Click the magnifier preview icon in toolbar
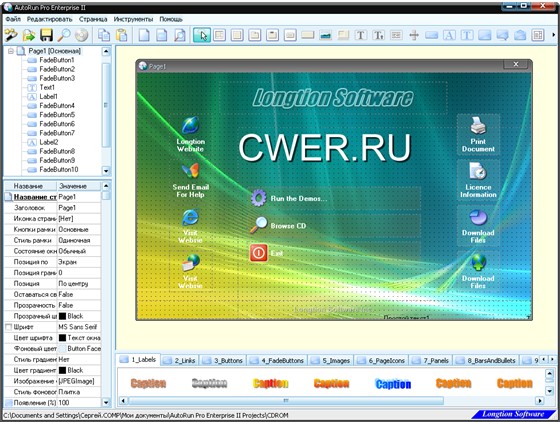Image resolution: width=560 pixels, height=422 pixels. tap(64, 35)
